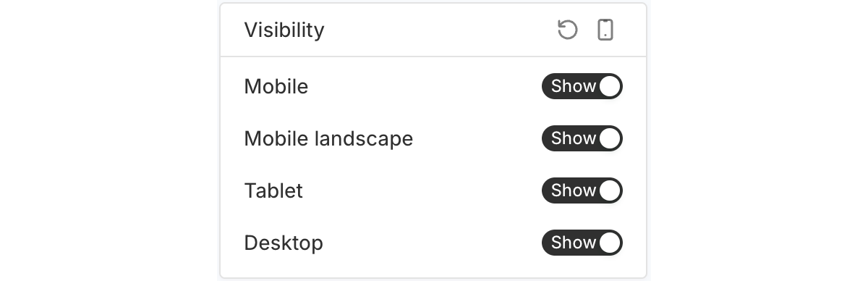This screenshot has width=868, height=281.
Task: Click the Visibility panel title
Action: (x=284, y=30)
